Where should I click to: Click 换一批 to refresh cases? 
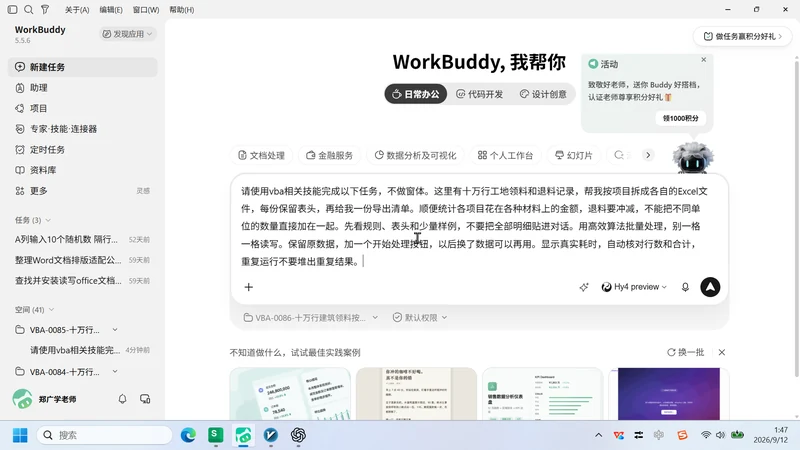click(685, 352)
